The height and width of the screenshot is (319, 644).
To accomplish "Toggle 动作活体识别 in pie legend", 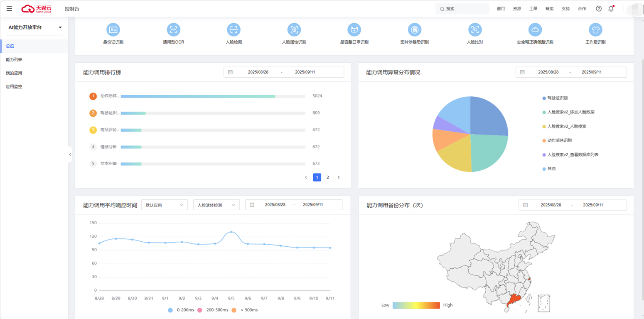I will tap(557, 140).
